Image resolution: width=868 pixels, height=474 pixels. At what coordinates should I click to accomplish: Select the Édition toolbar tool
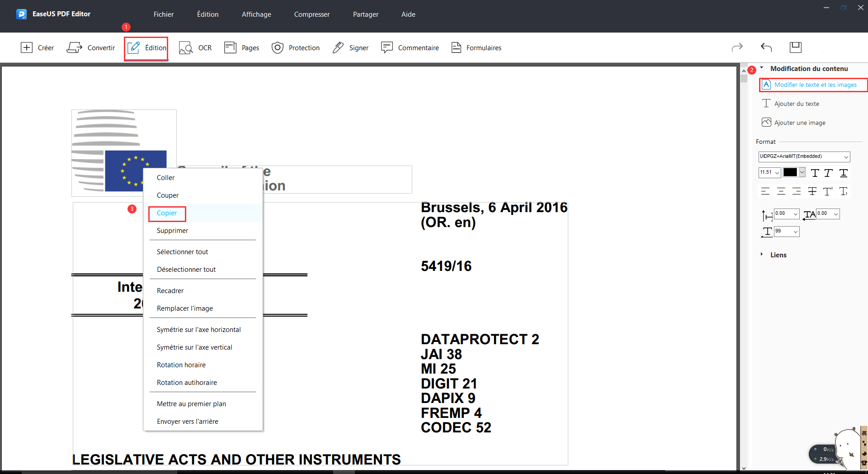(146, 48)
